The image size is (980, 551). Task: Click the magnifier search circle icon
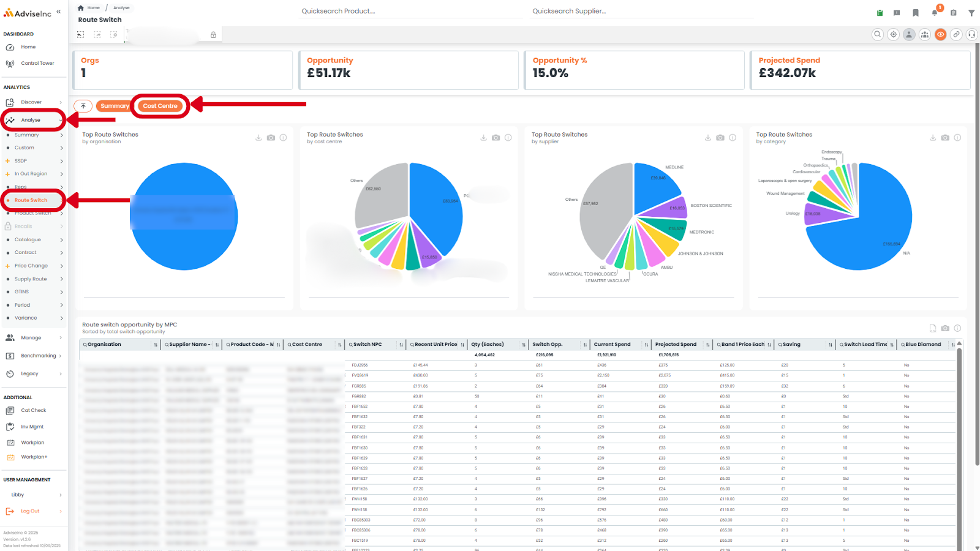[x=878, y=34]
